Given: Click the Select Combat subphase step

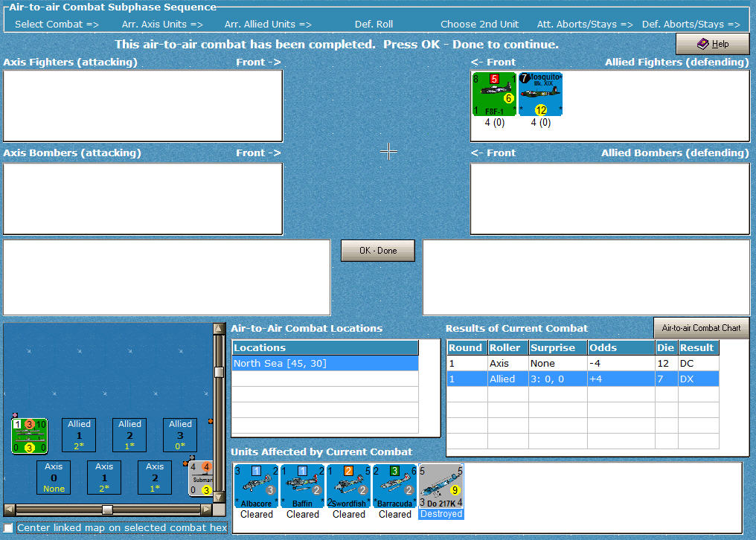Looking at the screenshot, I should 56,23.
